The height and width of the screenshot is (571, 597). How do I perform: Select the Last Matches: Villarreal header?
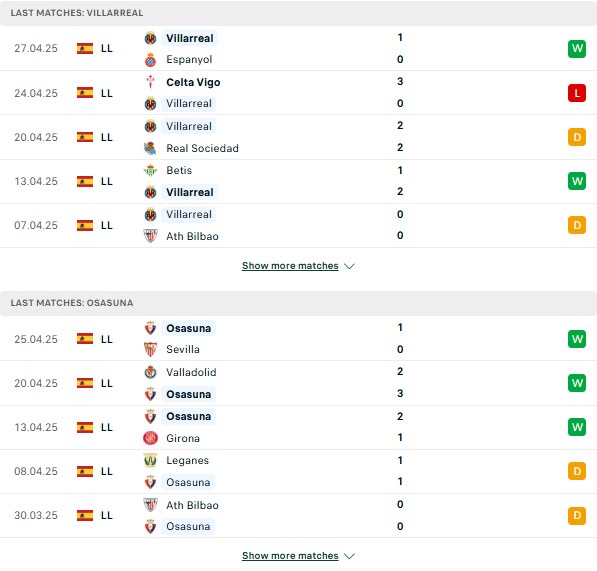pos(298,13)
